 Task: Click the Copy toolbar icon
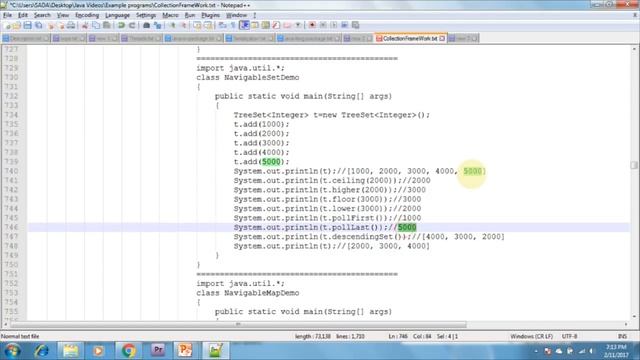[96, 25]
